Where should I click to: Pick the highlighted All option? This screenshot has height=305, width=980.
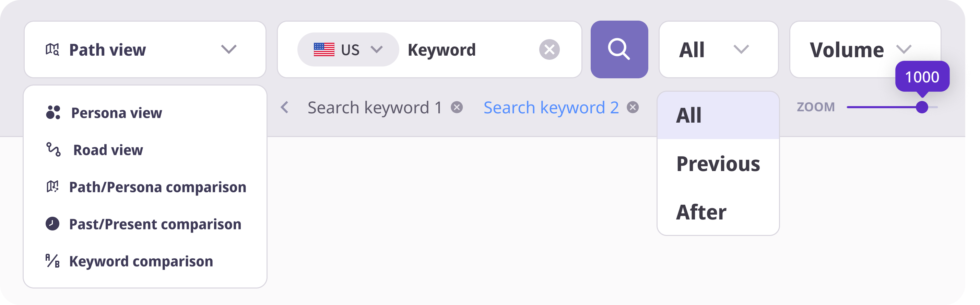tap(688, 115)
